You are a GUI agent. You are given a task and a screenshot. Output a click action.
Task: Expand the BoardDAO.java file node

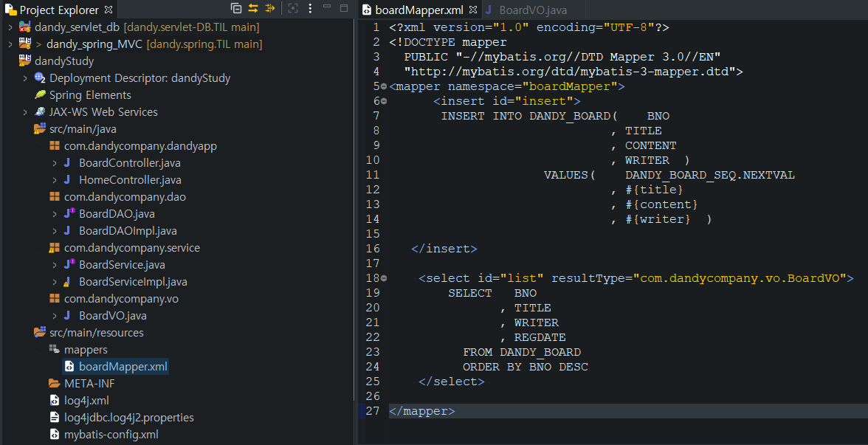coord(55,214)
